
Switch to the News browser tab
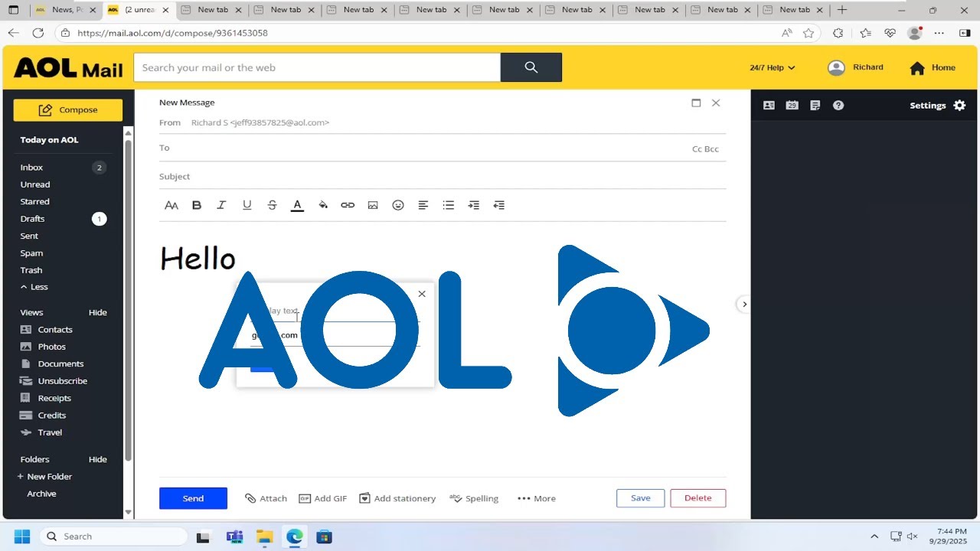pyautogui.click(x=67, y=10)
